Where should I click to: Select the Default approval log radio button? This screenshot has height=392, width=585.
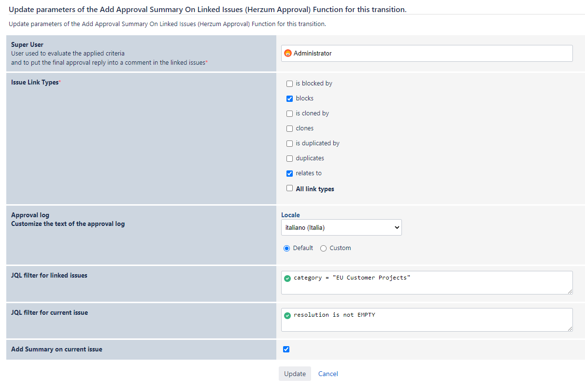[x=287, y=248]
